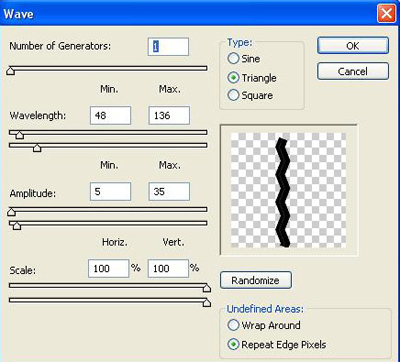400x362 pixels.
Task: Click the Amplitude Max field showing 35
Action: tap(169, 191)
